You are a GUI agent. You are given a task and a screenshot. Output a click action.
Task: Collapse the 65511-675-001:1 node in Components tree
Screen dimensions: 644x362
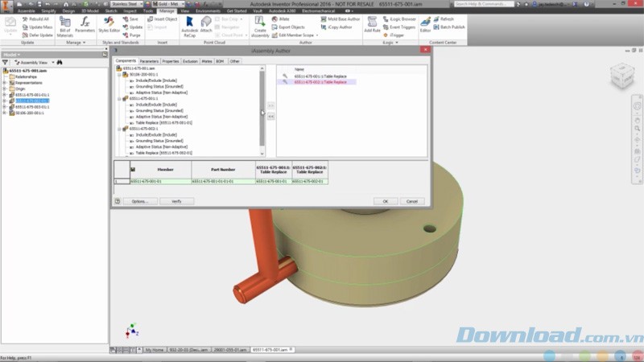(119, 98)
